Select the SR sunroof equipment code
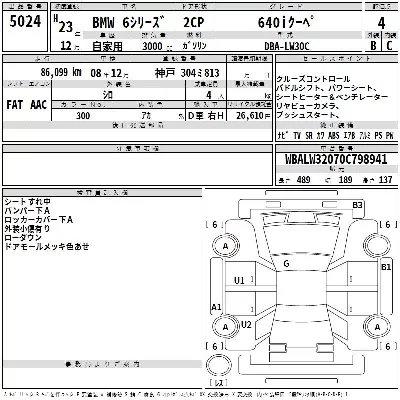 coord(309,136)
